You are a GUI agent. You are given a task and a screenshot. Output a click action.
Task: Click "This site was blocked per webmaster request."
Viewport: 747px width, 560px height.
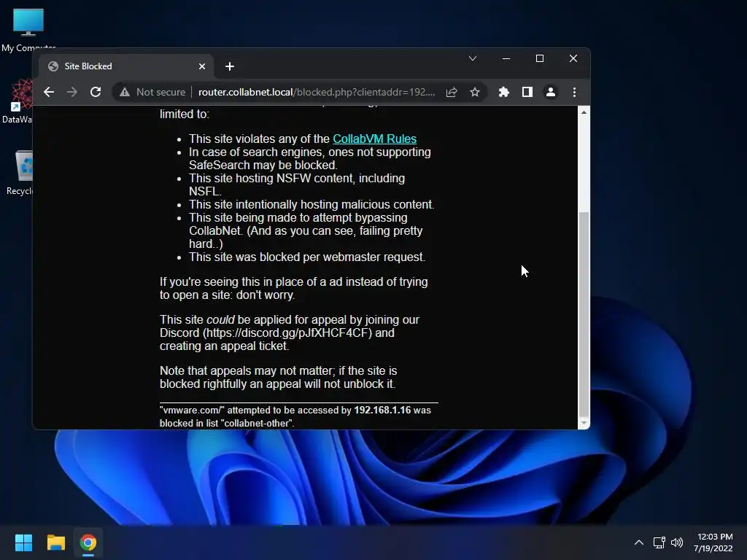click(307, 257)
